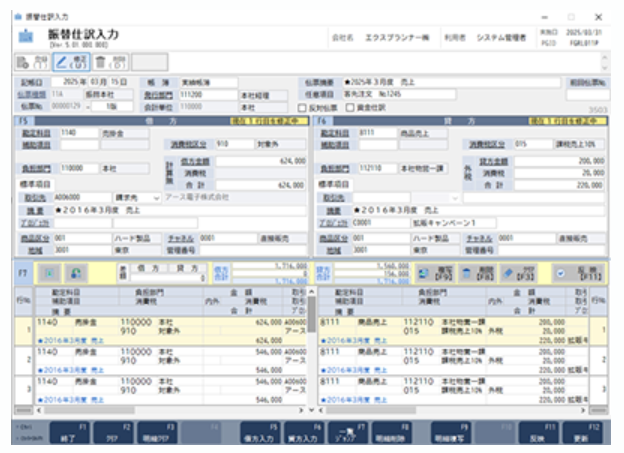Click the application logo beside 振替仕訳入力 title

(26, 36)
